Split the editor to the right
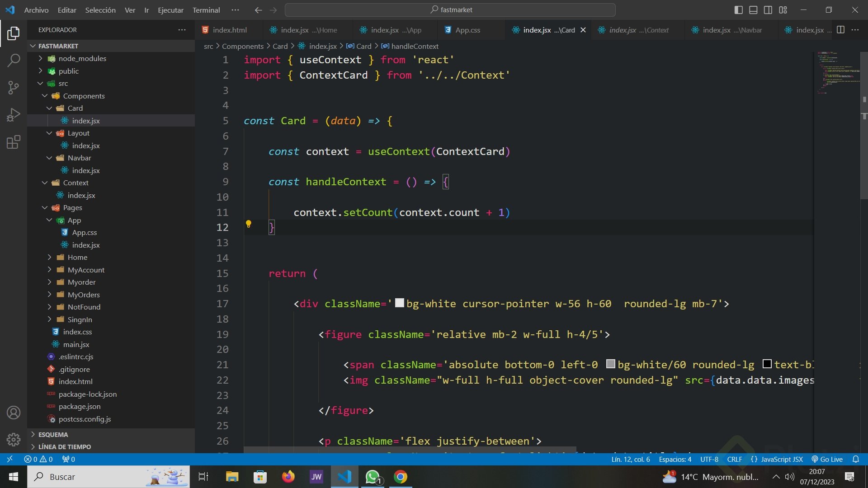 click(840, 30)
